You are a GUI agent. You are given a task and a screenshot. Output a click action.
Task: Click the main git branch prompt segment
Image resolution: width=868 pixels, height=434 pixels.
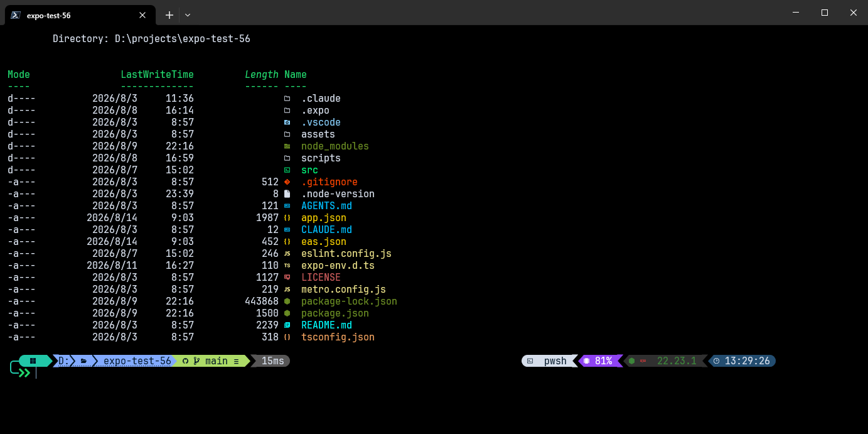click(211, 361)
